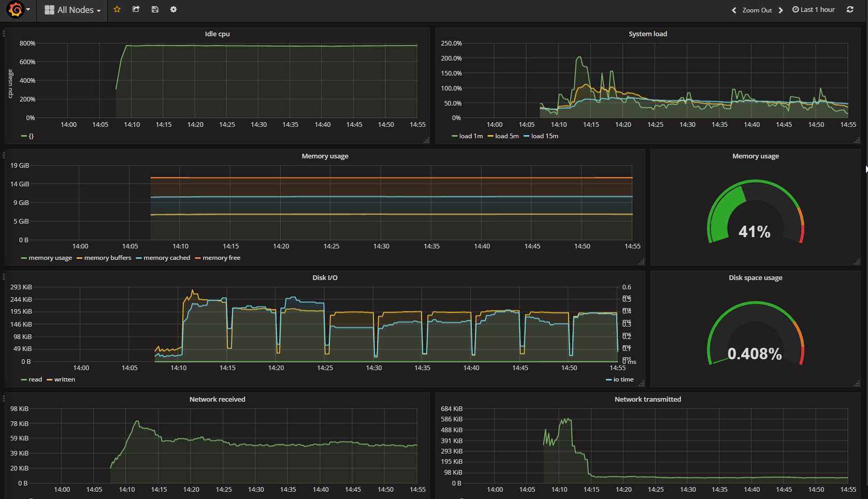868x499 pixels.
Task: Open the All Nodes dashboard picker
Action: coord(72,10)
